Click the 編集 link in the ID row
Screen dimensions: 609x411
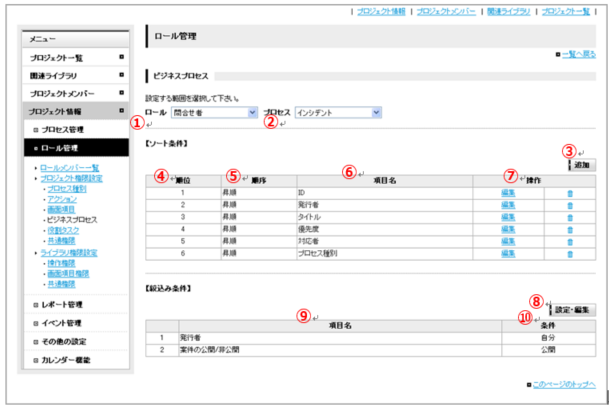click(x=508, y=193)
